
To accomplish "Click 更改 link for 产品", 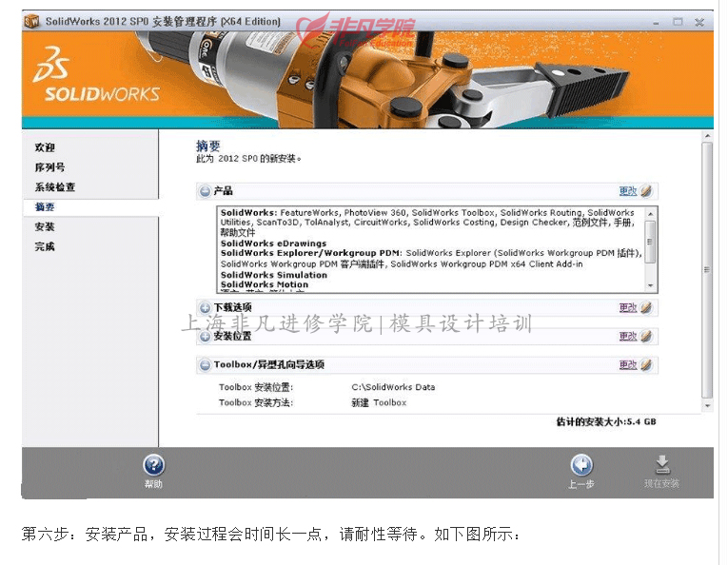I will click(x=628, y=190).
